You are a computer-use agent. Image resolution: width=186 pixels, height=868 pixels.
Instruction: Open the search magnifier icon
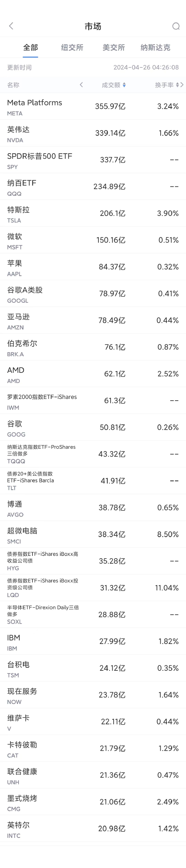point(176,26)
